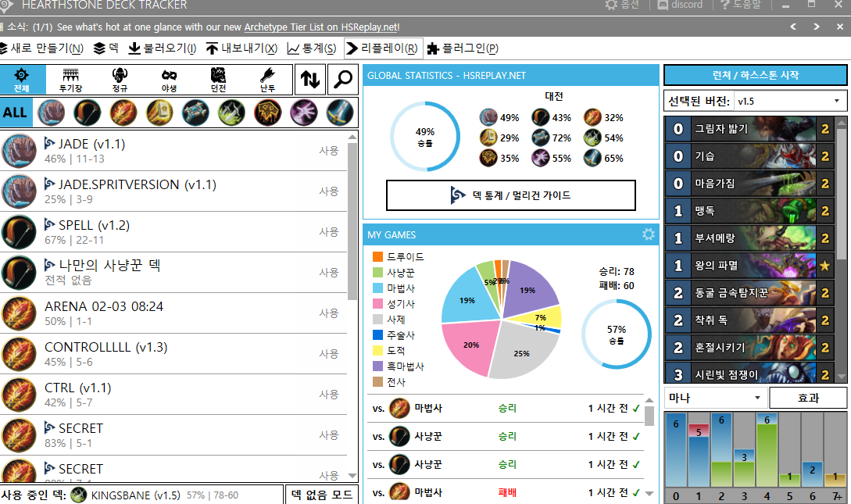Click the 흑마법사 purple legend swatch

(x=377, y=366)
